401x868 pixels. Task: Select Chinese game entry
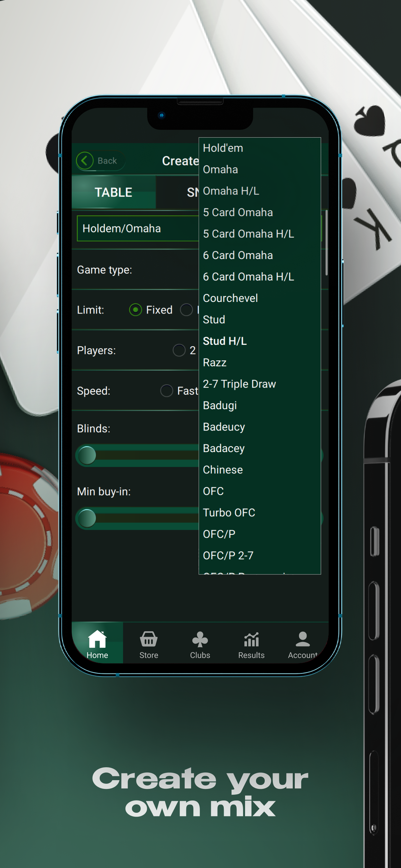(260, 470)
